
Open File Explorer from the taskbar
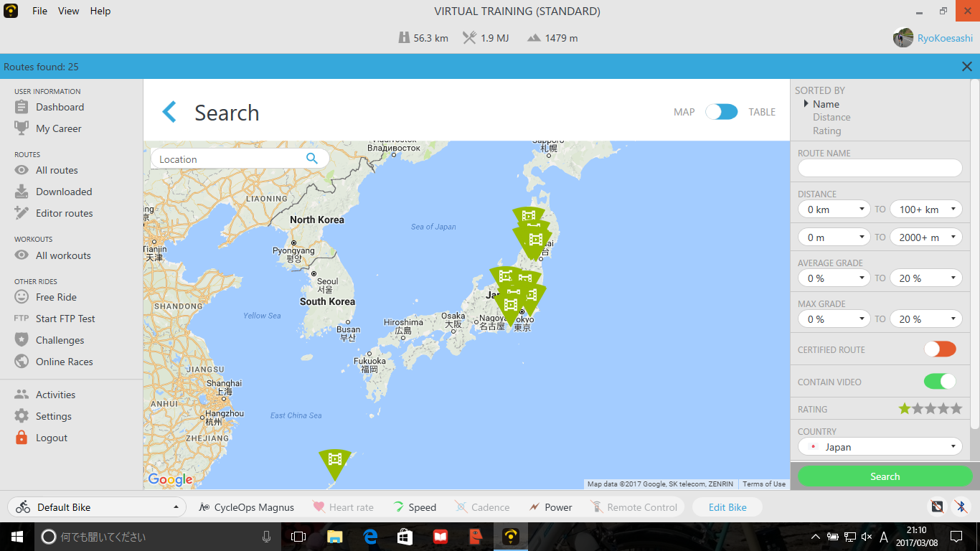[335, 536]
